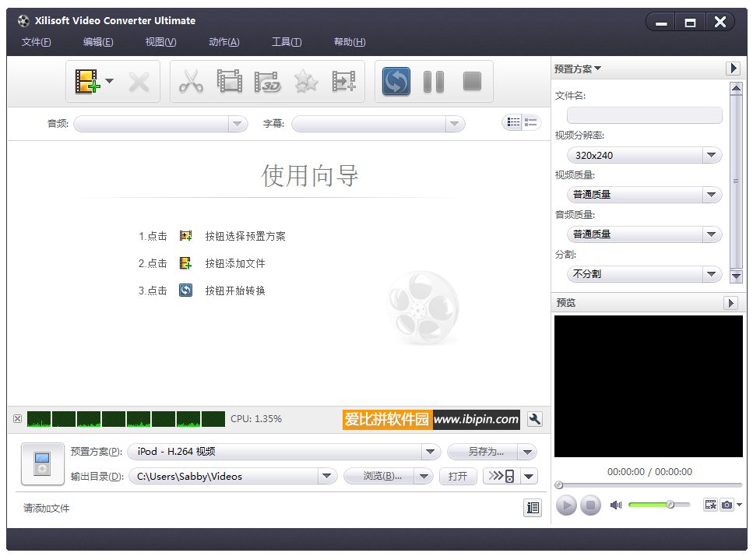
Task: Open the Add File dropdown arrow
Action: click(x=110, y=81)
